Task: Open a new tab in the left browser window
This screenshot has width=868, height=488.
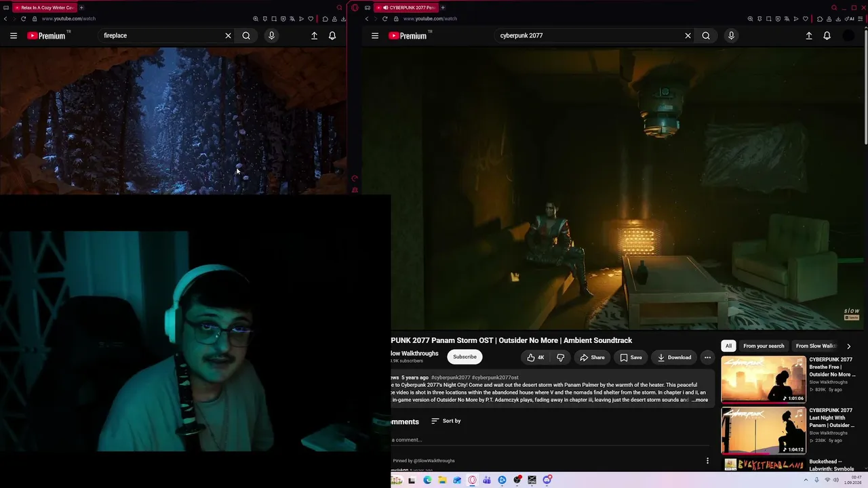Action: pos(81,7)
